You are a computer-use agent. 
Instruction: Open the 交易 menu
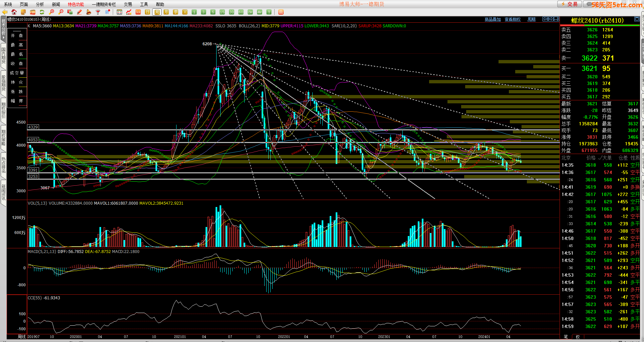[x=128, y=4]
